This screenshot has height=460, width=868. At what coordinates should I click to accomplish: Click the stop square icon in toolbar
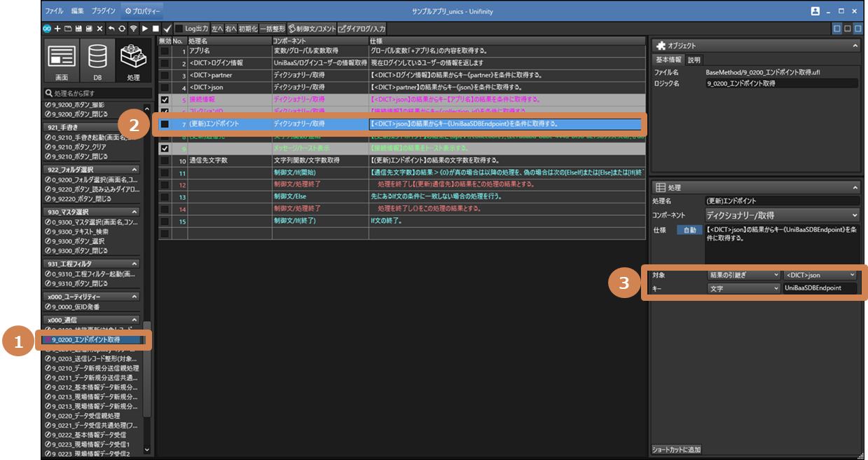click(155, 29)
